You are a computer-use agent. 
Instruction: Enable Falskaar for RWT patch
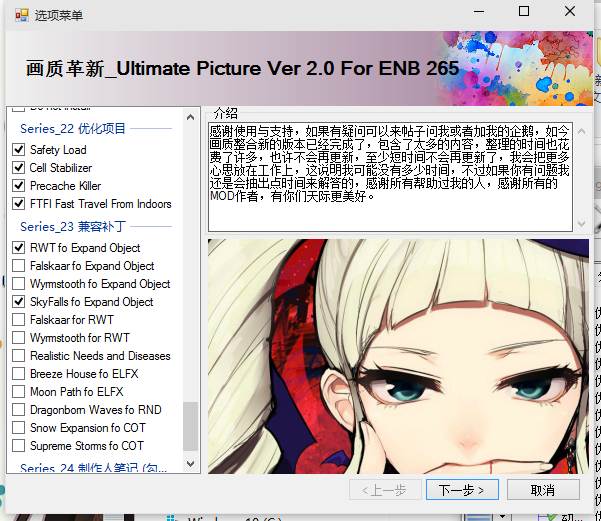(x=18, y=320)
